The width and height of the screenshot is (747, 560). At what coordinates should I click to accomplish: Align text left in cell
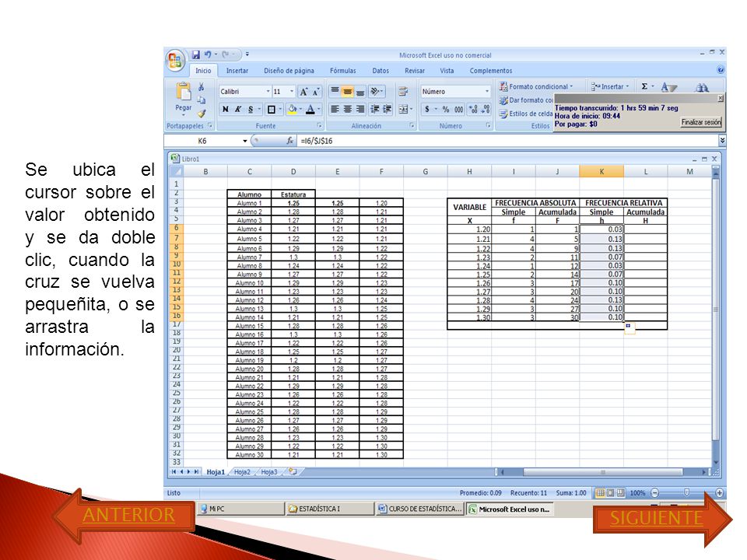(x=335, y=109)
